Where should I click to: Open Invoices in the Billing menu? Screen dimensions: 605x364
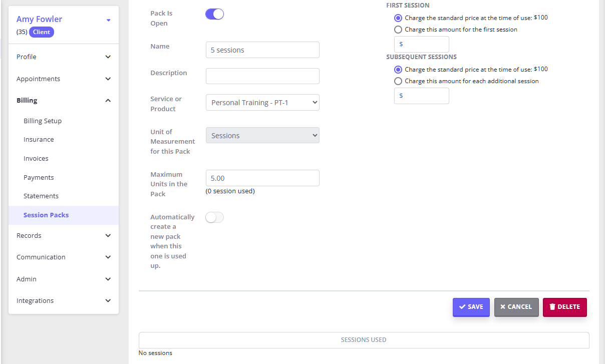(x=36, y=159)
